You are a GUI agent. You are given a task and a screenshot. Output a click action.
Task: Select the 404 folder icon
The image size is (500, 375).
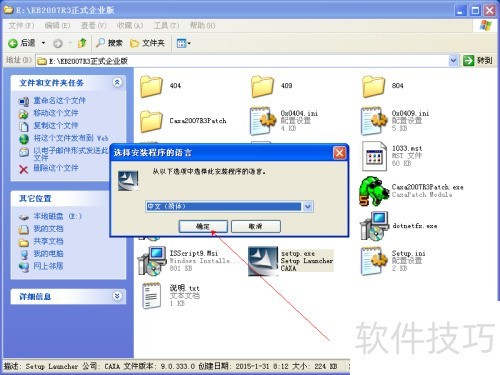click(x=151, y=86)
